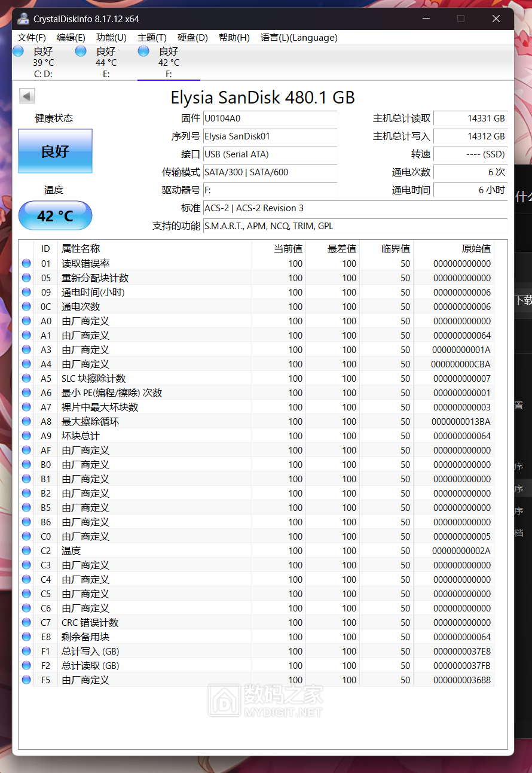Click the status orb for CRC 错误计数

[x=26, y=622]
